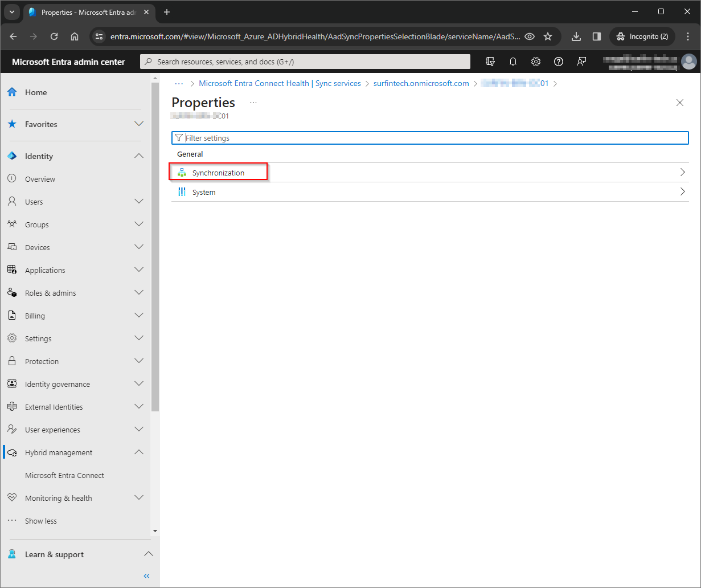Click the Settings gear in sidebar

pos(12,338)
